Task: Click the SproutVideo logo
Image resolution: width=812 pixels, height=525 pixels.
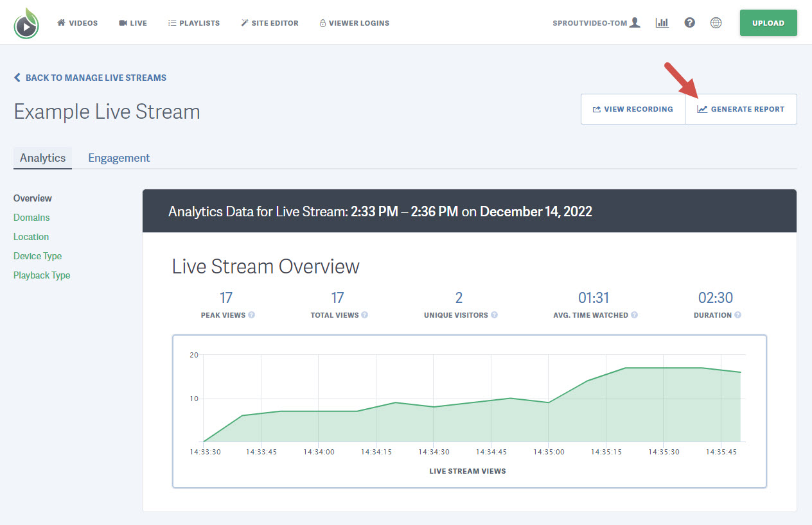Action: (x=26, y=22)
